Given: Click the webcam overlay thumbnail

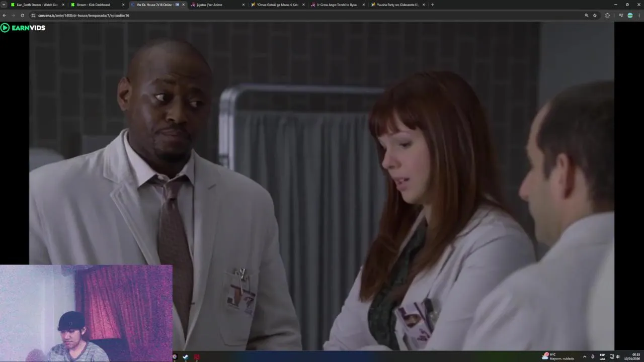Looking at the screenshot, I should [x=86, y=313].
